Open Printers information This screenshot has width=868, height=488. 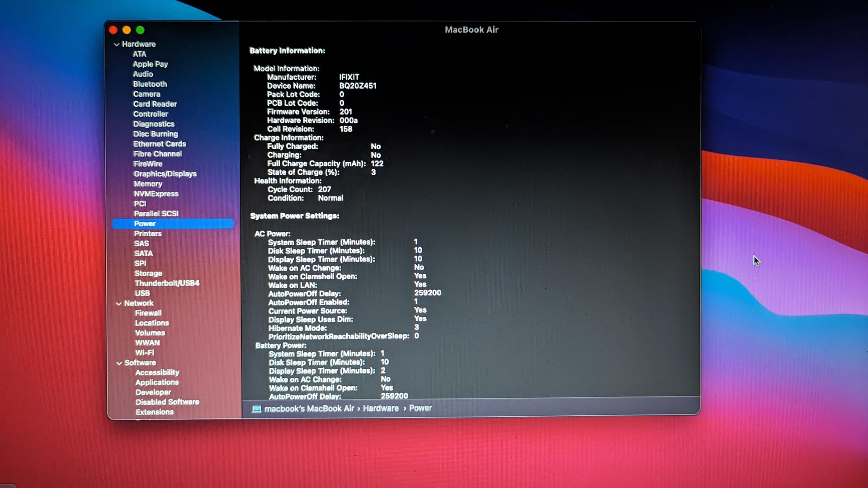click(148, 234)
